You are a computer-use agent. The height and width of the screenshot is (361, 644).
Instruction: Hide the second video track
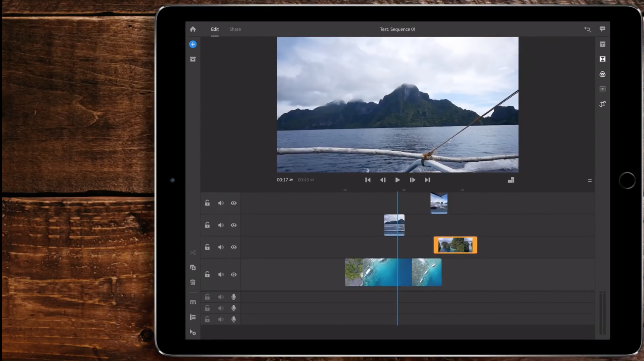[234, 225]
